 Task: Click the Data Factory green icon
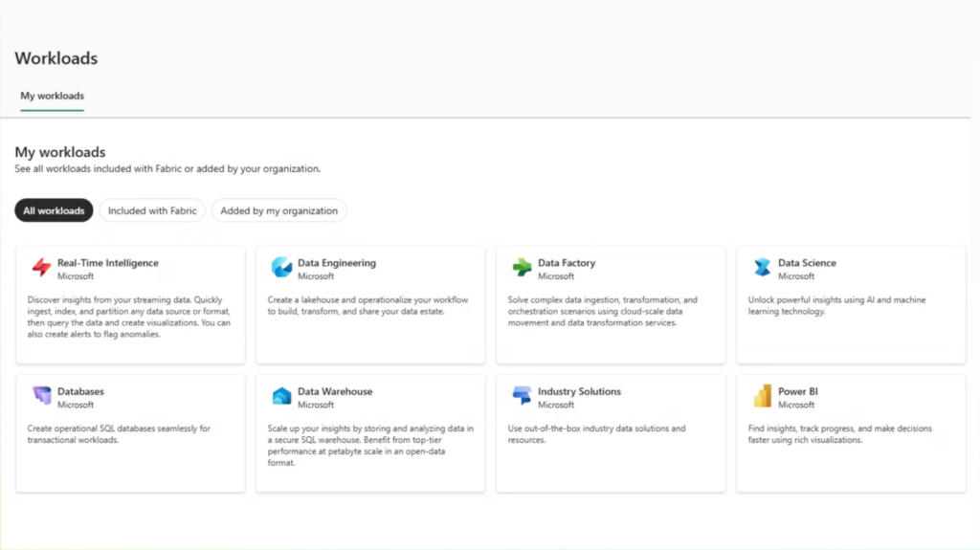pos(522,268)
